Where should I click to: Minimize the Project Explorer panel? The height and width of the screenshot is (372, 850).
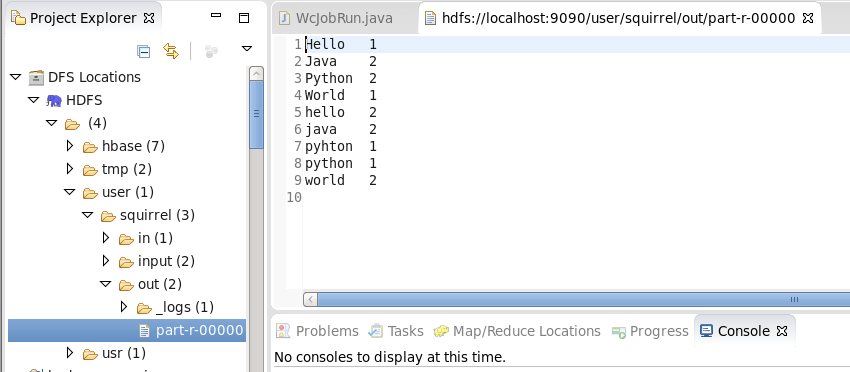pos(216,16)
